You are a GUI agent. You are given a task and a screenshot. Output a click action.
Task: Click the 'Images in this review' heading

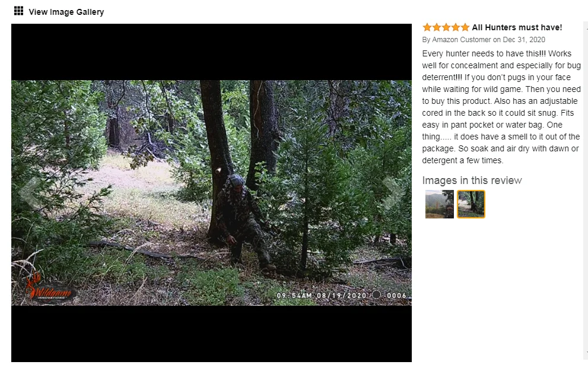tap(472, 180)
